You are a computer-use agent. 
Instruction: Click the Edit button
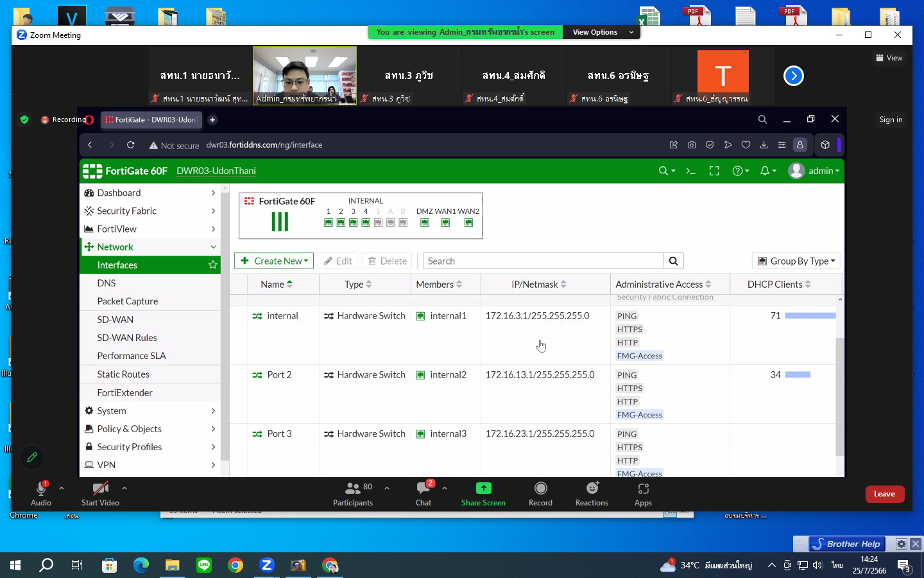point(338,261)
